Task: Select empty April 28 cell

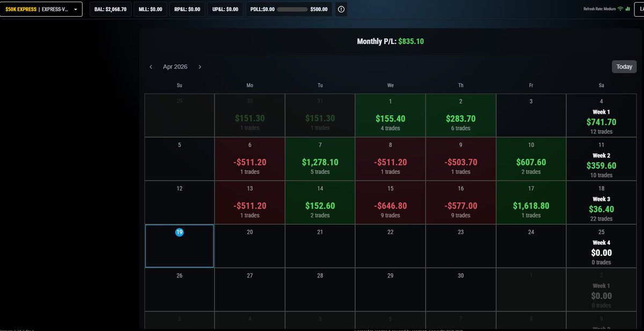Action: [320, 289]
